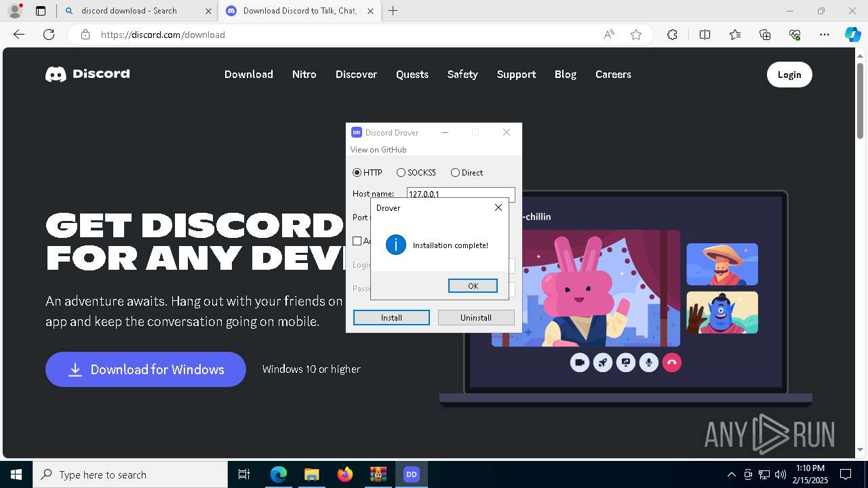Open Task View on taskbar
The image size is (868, 488).
244,474
